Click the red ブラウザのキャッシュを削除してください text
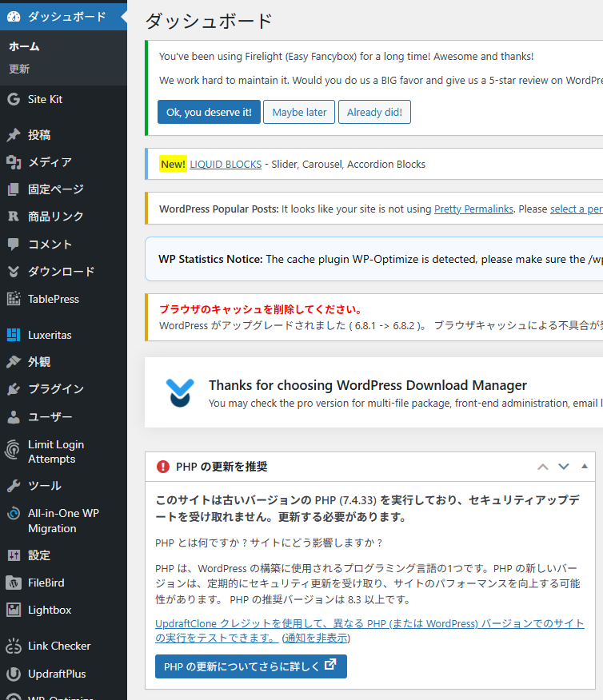 261,309
